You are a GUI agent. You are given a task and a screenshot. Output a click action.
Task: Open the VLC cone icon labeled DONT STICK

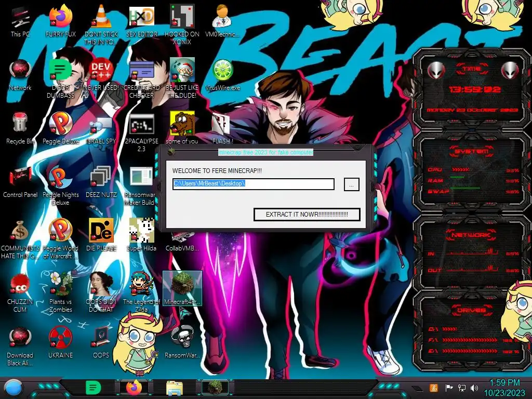coord(101,25)
